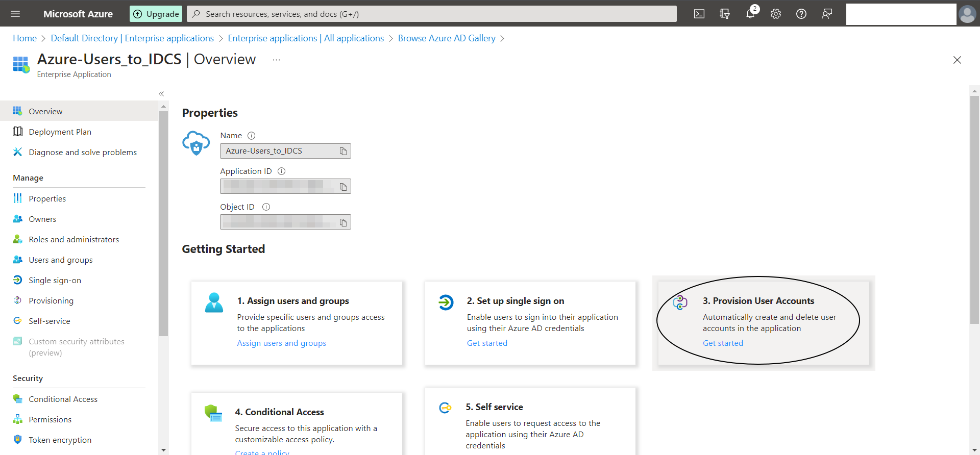Click the Name text field
This screenshot has width=980, height=455.
285,151
